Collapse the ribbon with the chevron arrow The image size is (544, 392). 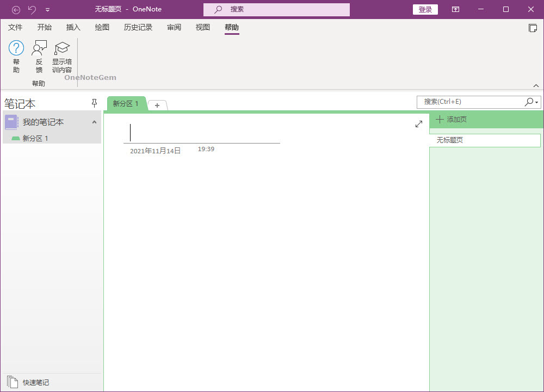pos(536,85)
